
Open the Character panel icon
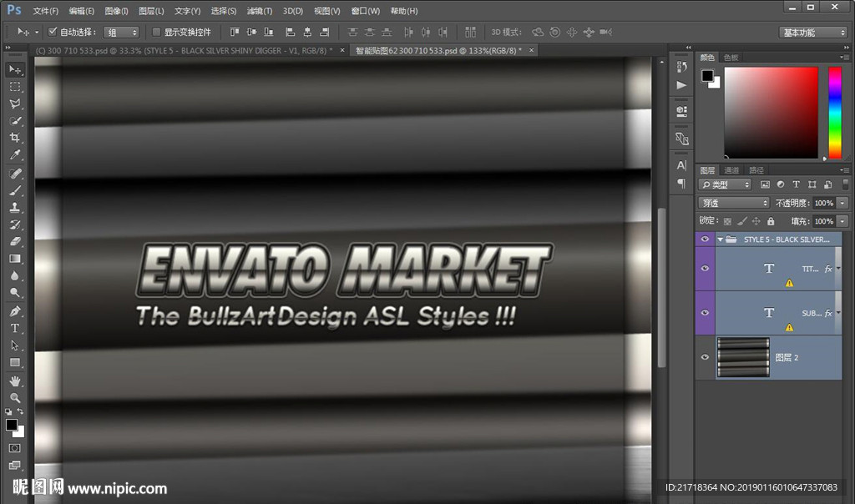pyautogui.click(x=681, y=165)
